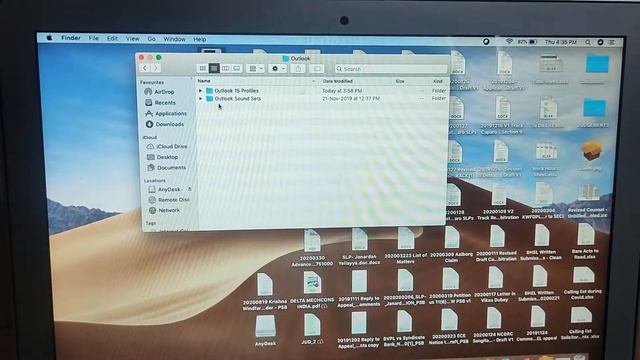This screenshot has height=360, width=640.
Task: Open the gear action menu dropdown
Action: (278, 69)
